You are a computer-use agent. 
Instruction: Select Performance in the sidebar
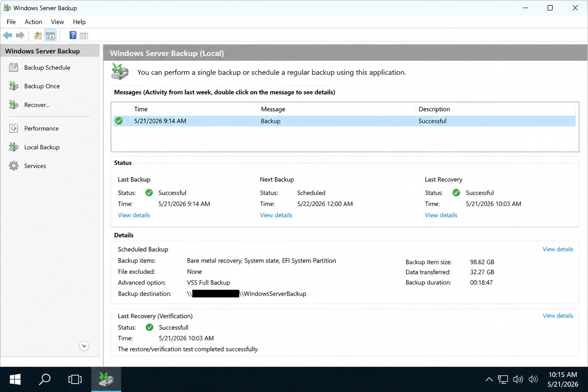41,128
